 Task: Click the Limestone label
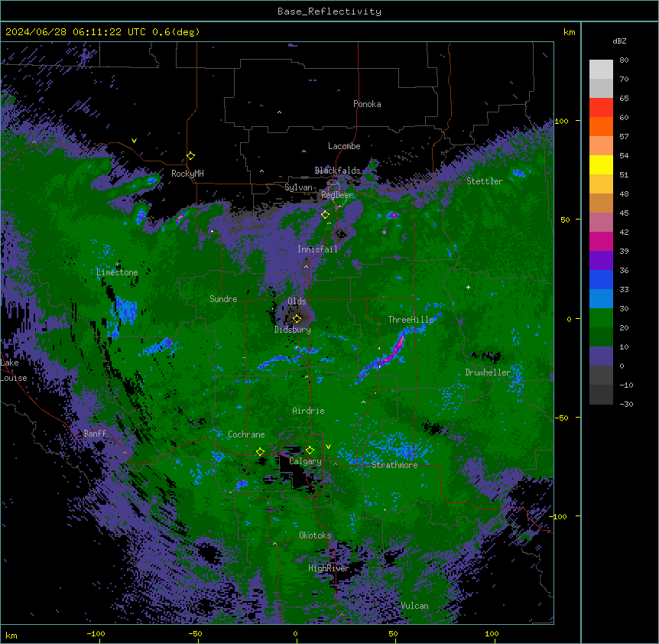[x=117, y=272]
